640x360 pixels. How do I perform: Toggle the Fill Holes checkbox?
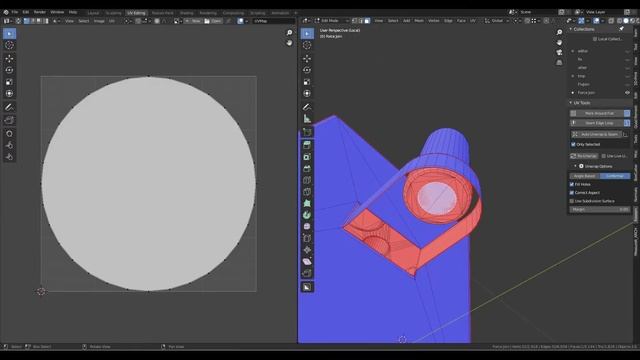(572, 184)
